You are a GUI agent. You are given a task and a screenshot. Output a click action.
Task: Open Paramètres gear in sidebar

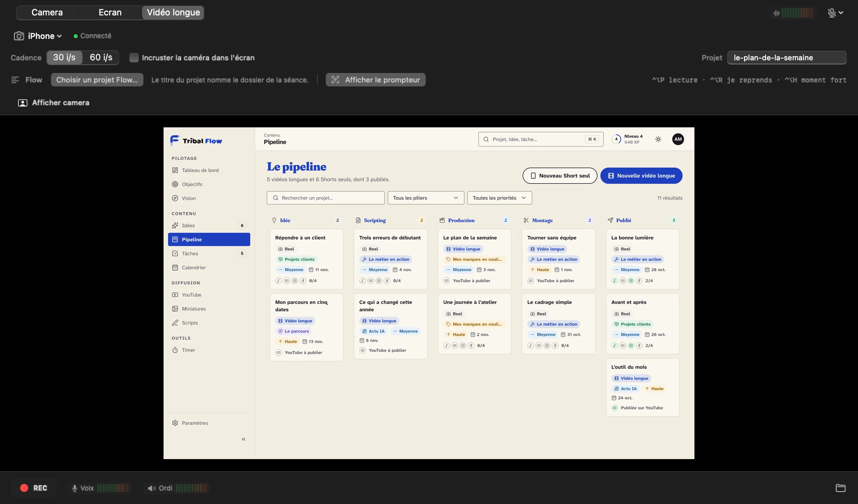pyautogui.click(x=209, y=423)
